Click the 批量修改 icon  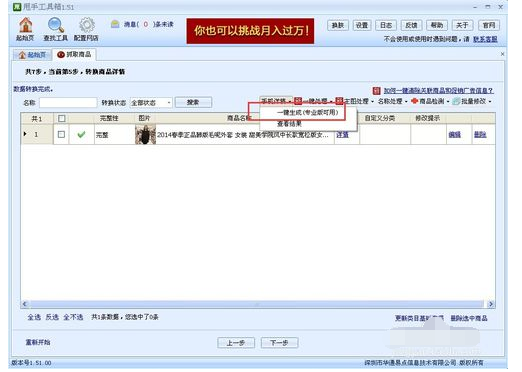[x=456, y=101]
